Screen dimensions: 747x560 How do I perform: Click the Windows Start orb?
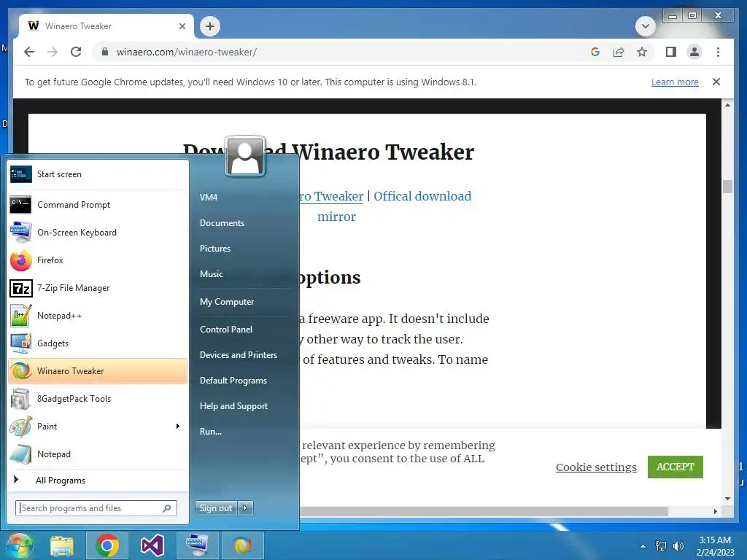pyautogui.click(x=19, y=545)
